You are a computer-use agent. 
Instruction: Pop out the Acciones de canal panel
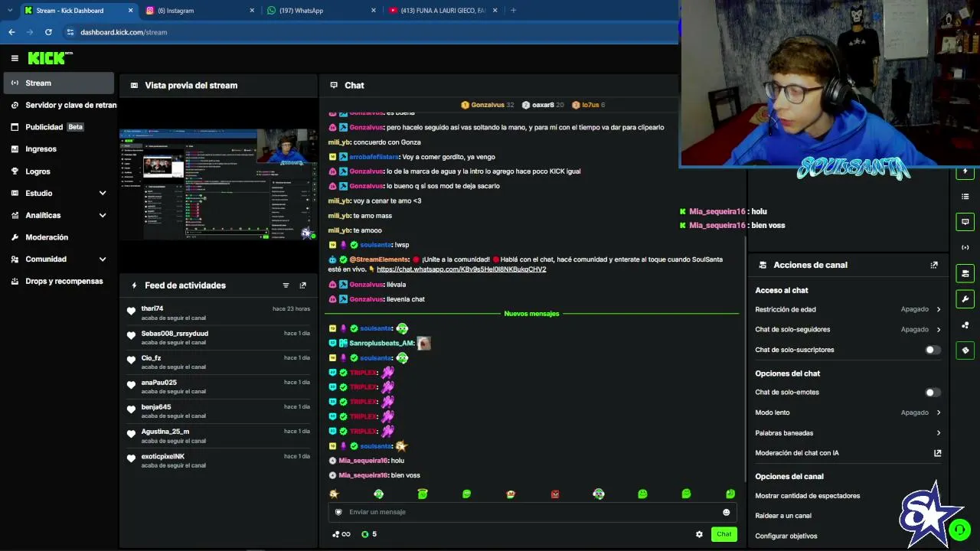pos(934,265)
